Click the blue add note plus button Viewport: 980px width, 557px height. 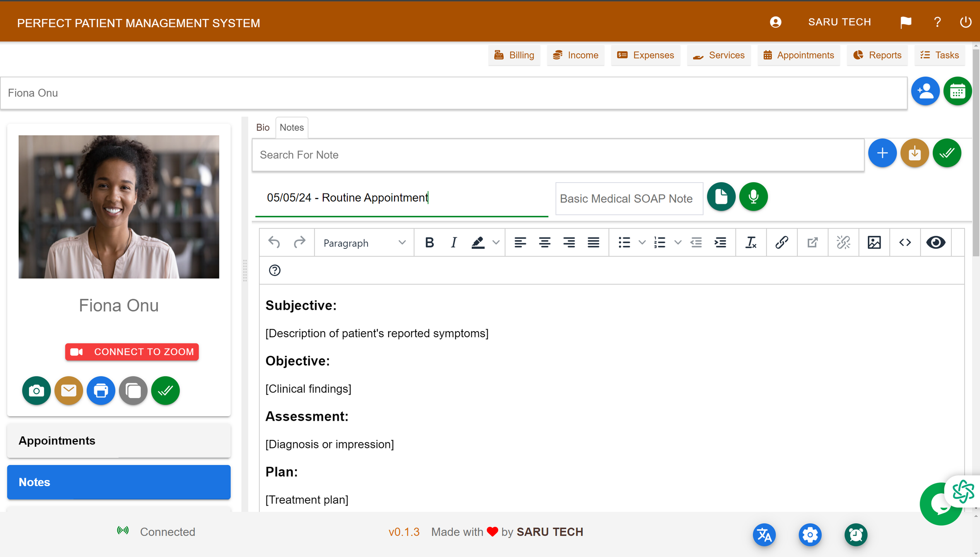[882, 153]
